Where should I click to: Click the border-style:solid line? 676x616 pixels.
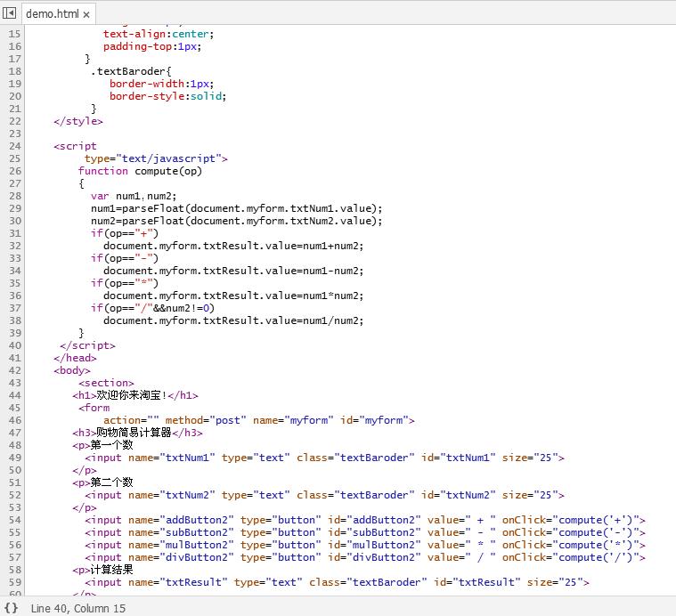coord(167,96)
